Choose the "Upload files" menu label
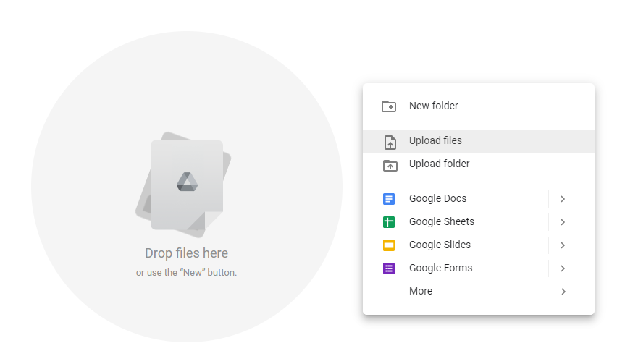The height and width of the screenshot is (364, 617). pyautogui.click(x=435, y=140)
